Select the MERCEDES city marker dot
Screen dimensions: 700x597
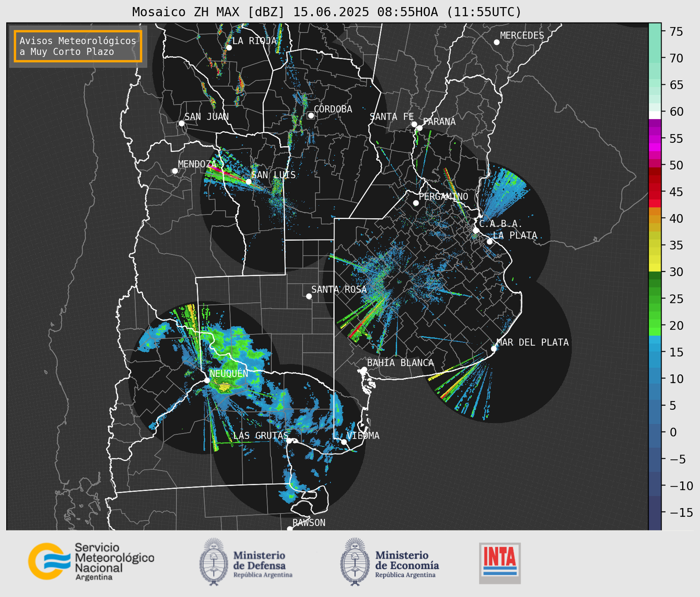[496, 42]
